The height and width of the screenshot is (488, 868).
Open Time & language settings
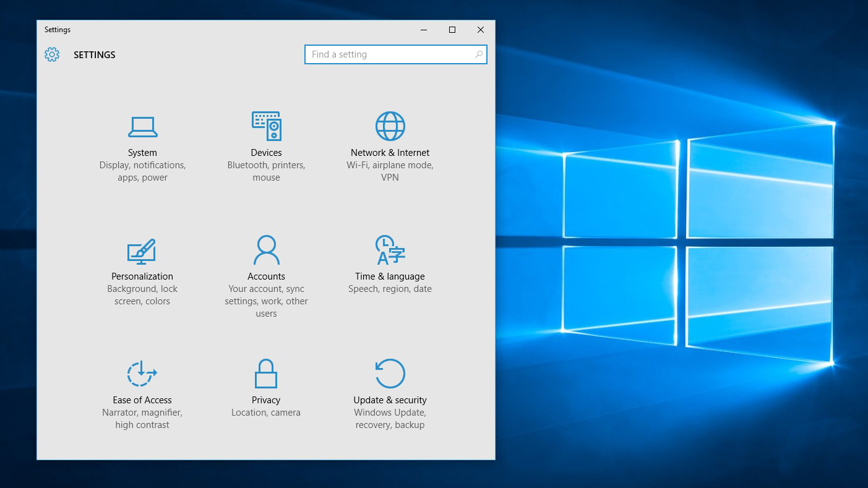tap(390, 260)
